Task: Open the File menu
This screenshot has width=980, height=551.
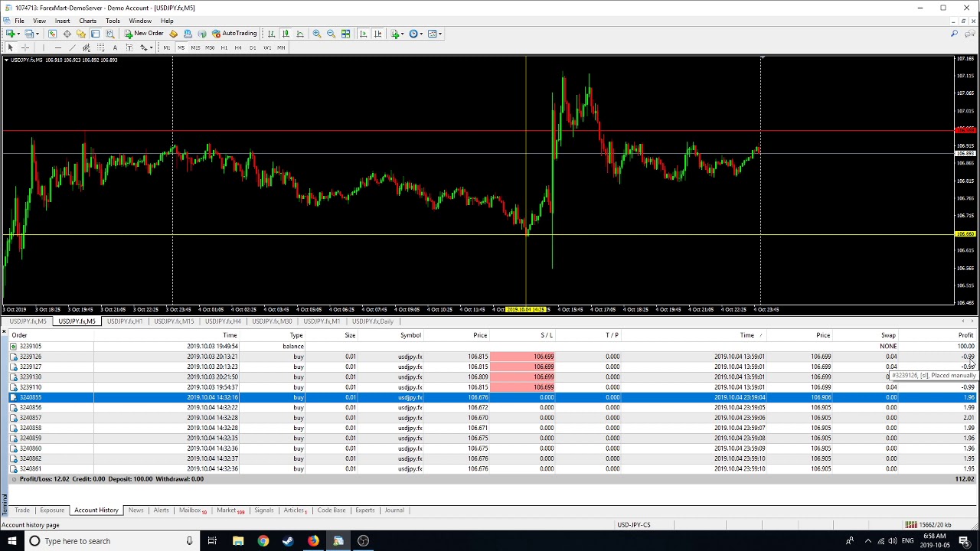Action: [x=19, y=21]
